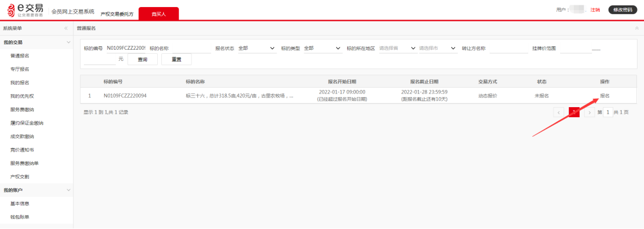Screen dimensions: 644x229
Task: Click the e交易 logo
Action: [x=25, y=10]
